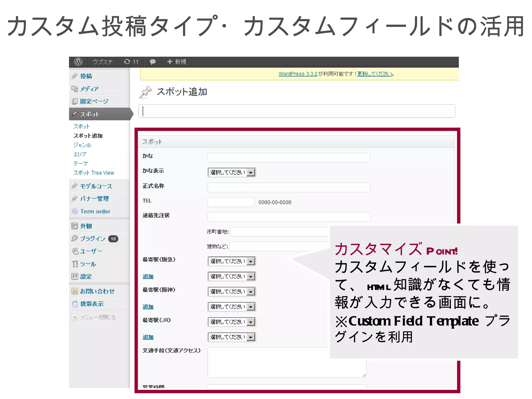
Task: Click 追加 link under 最寄駅(阪急)
Action: point(148,277)
